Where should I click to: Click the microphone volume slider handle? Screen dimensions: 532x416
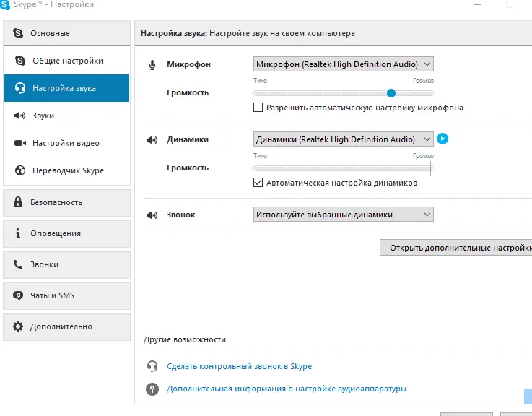coord(391,93)
